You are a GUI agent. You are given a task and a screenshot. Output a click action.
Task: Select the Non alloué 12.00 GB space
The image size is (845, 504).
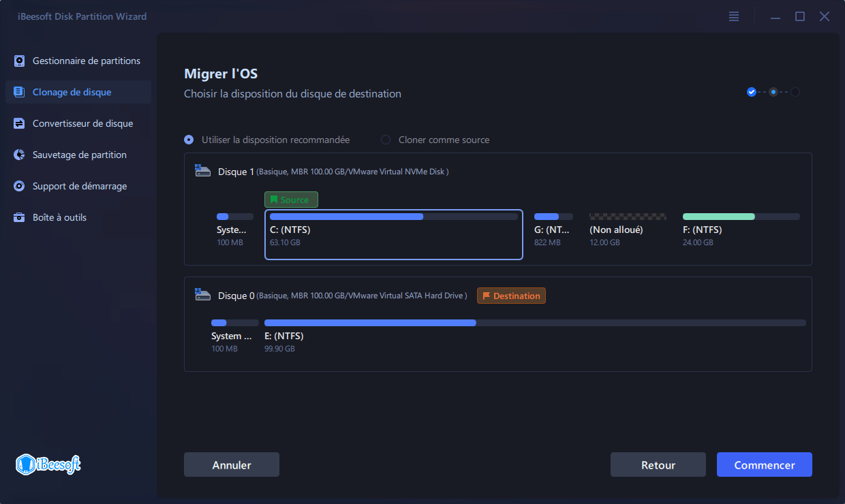pyautogui.click(x=627, y=230)
